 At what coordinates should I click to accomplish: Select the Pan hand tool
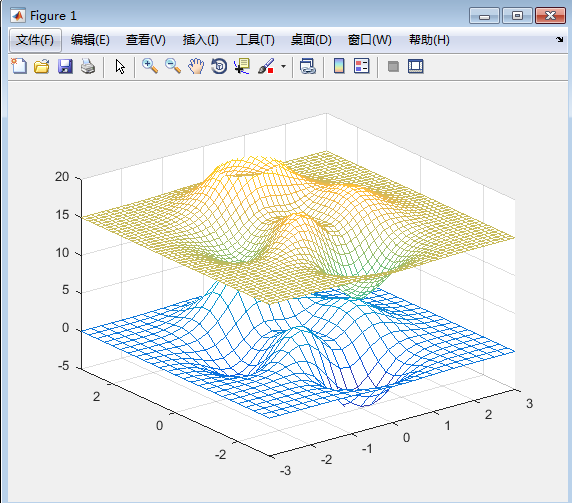tap(196, 66)
